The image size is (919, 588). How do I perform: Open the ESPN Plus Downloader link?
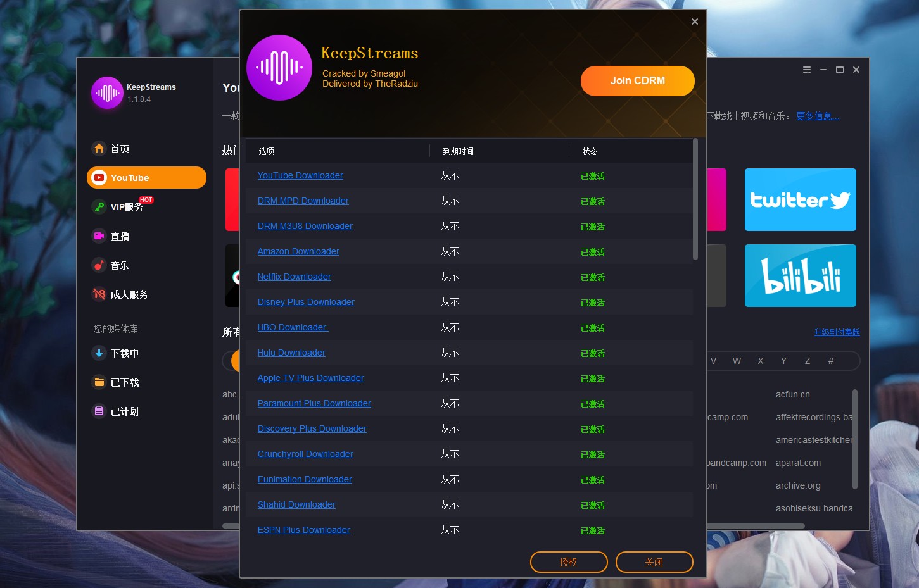pos(303,530)
